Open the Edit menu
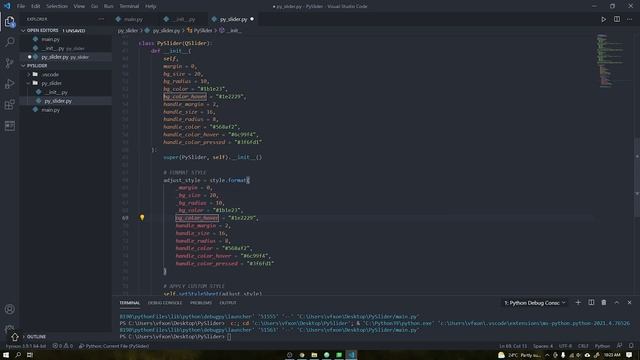The width and height of the screenshot is (640, 360). point(36,6)
